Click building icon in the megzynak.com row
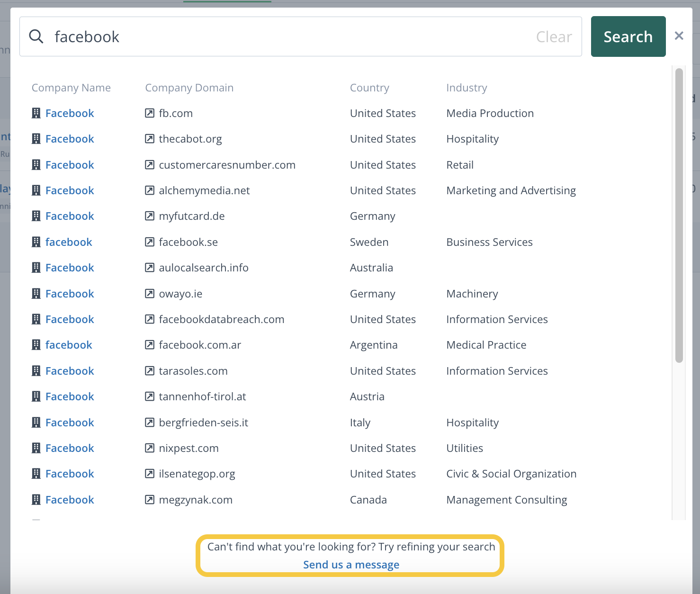 tap(36, 500)
